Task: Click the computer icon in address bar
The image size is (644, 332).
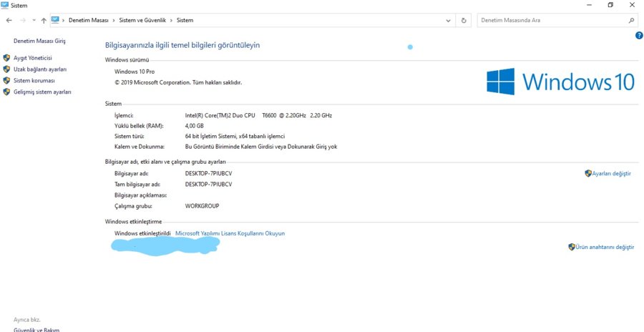Action: [55, 20]
